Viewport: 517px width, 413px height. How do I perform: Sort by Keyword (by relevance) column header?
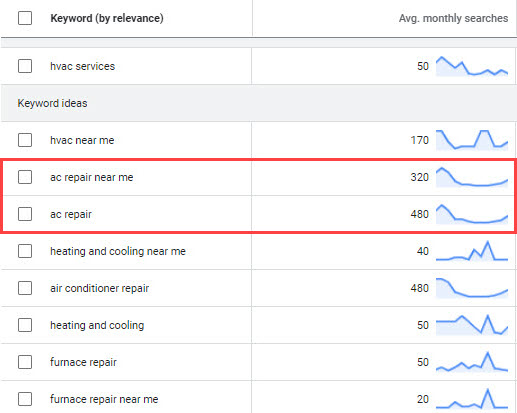(x=107, y=18)
